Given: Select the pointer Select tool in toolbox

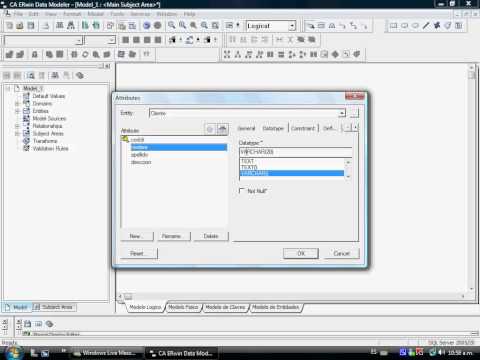Looking at the screenshot, I should (311, 26).
